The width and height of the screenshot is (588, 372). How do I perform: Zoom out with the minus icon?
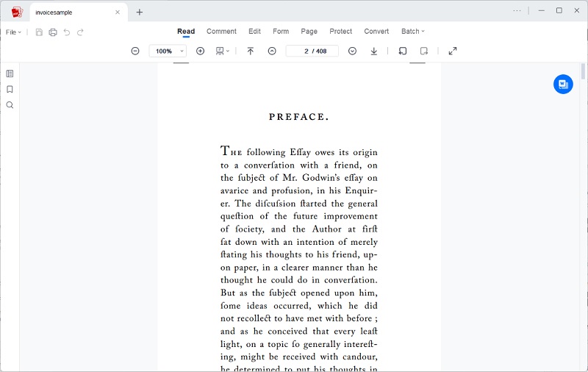pyautogui.click(x=135, y=51)
